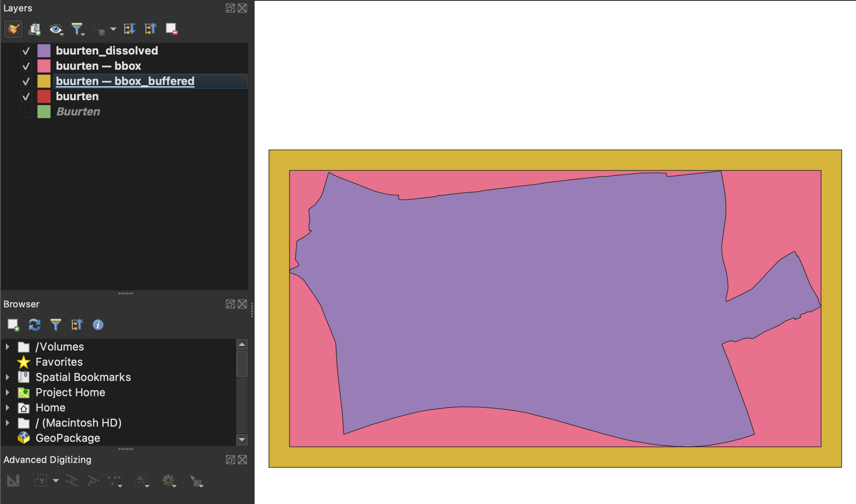This screenshot has height=504, width=856.
Task: Refresh the Browser panel
Action: (35, 325)
